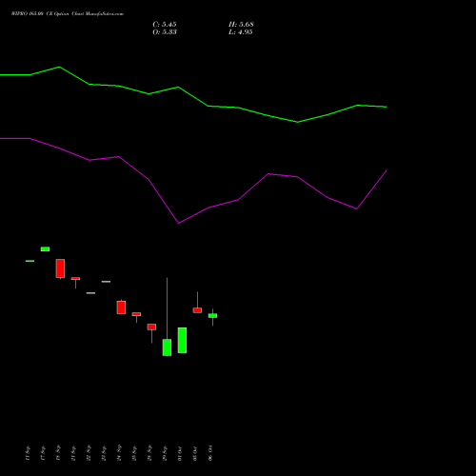Click the tall green candle above '01 Oct'
This screenshot has width=476, height=476.
[x=182, y=340]
